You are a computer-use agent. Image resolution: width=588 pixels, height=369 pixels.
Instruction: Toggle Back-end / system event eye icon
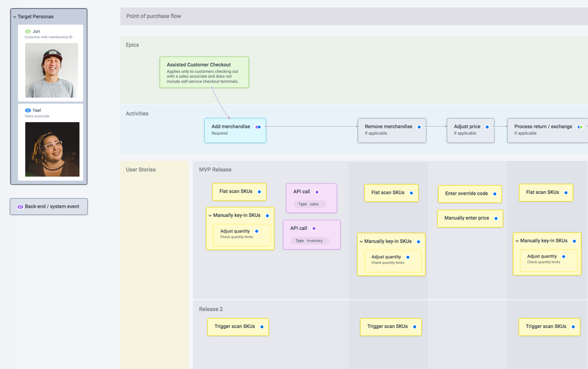coord(20,207)
